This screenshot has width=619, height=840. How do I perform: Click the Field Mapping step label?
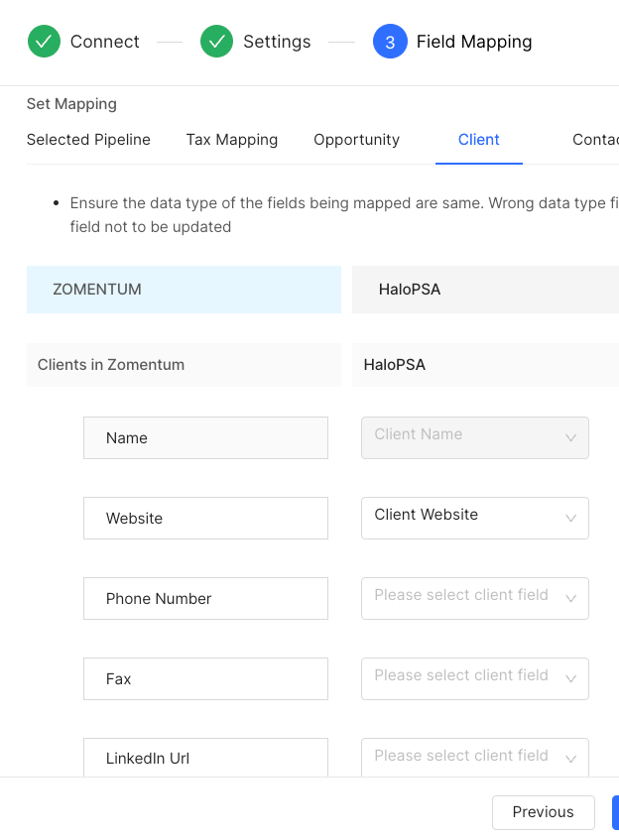(474, 42)
